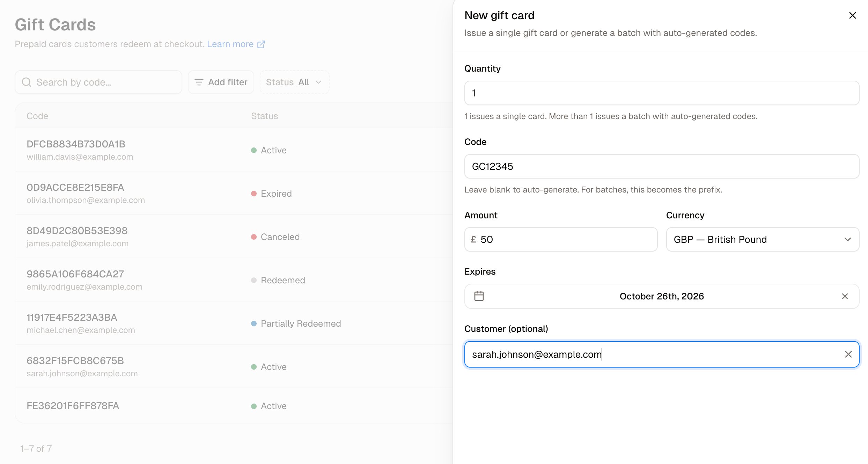Clear the expiry date with the X icon
Viewport: 868px width, 464px height.
[x=845, y=296]
